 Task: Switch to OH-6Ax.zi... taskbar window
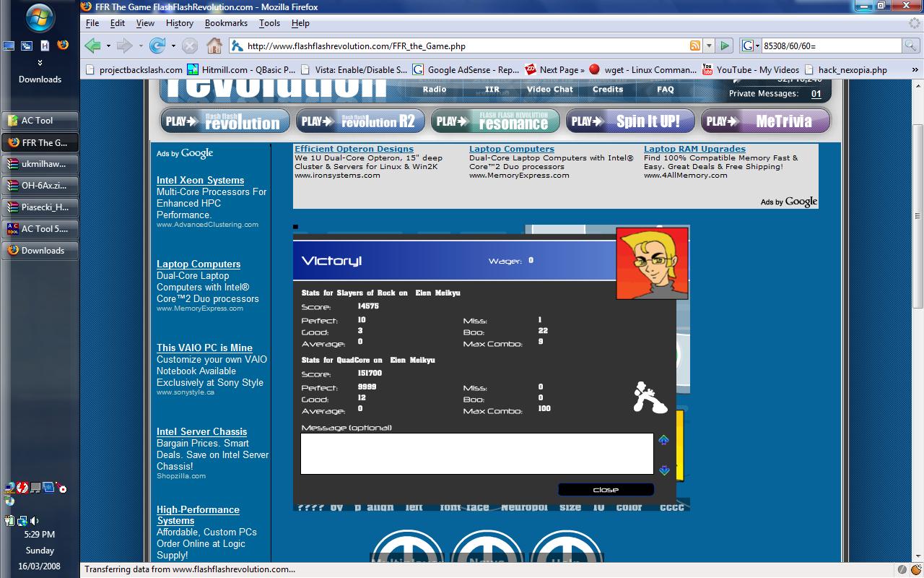(x=40, y=186)
